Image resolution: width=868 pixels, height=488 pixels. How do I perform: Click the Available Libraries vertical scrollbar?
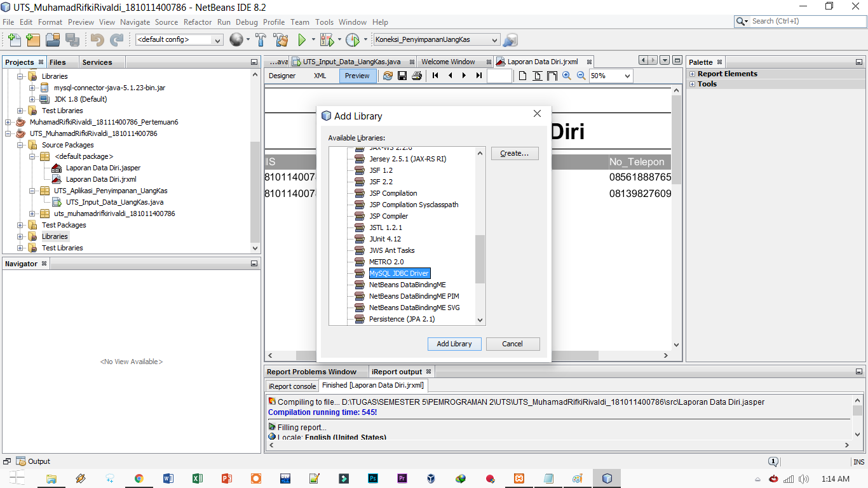click(x=480, y=259)
